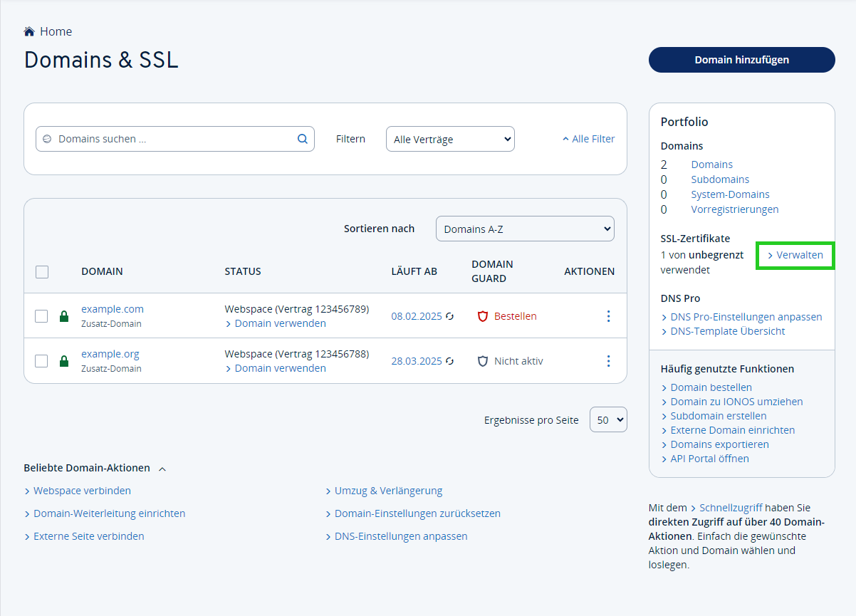This screenshot has width=856, height=616.
Task: Click the 28.03.2025 expiry date
Action: 417,361
